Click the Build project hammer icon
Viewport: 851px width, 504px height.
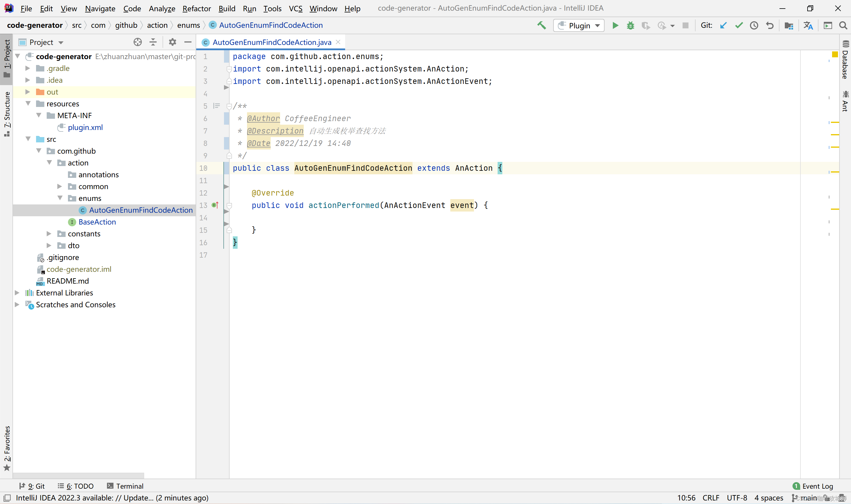tap(541, 25)
